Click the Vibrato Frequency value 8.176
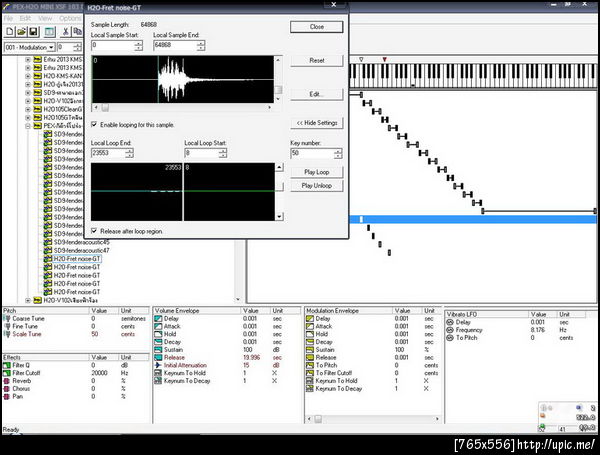This screenshot has width=600, height=455. 538,330
